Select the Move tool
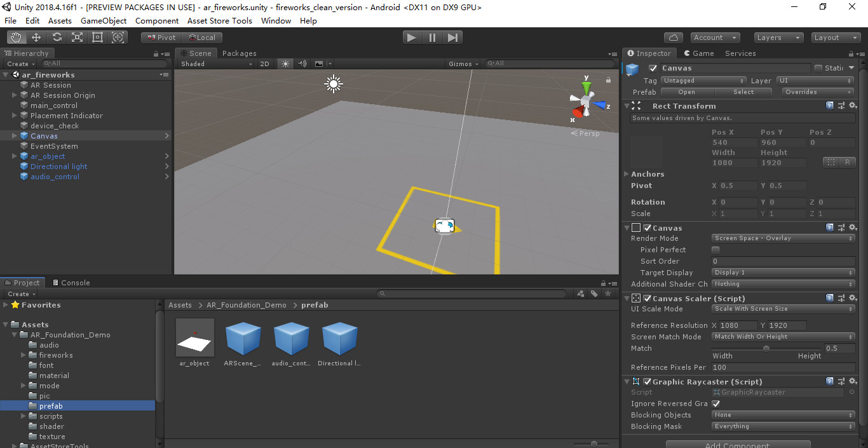 pos(36,37)
